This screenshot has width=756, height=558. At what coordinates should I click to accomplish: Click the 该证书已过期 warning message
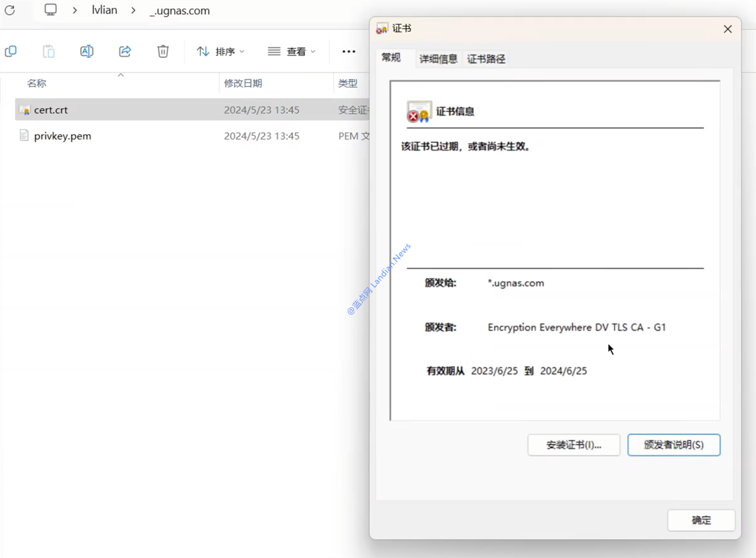click(466, 146)
